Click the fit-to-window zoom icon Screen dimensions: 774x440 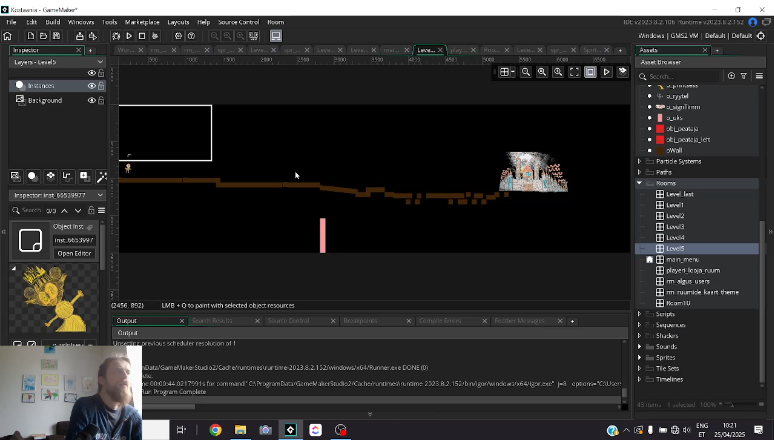pyautogui.click(x=574, y=72)
